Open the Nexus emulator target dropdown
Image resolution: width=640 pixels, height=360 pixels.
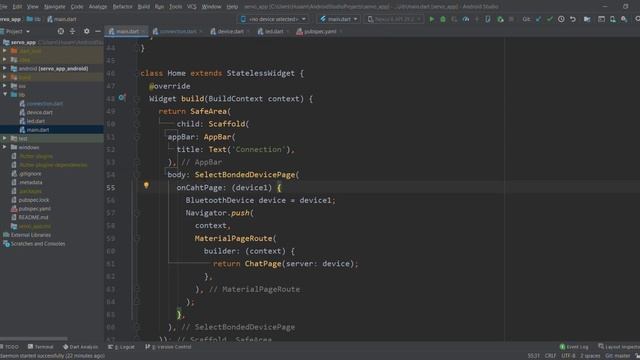tap(393, 19)
